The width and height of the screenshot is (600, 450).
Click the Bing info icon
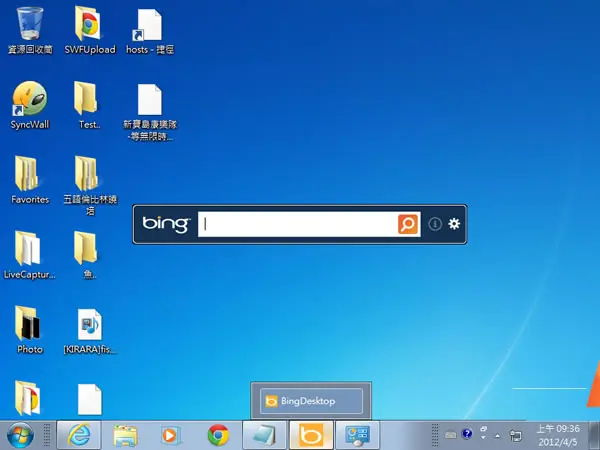pyautogui.click(x=435, y=224)
